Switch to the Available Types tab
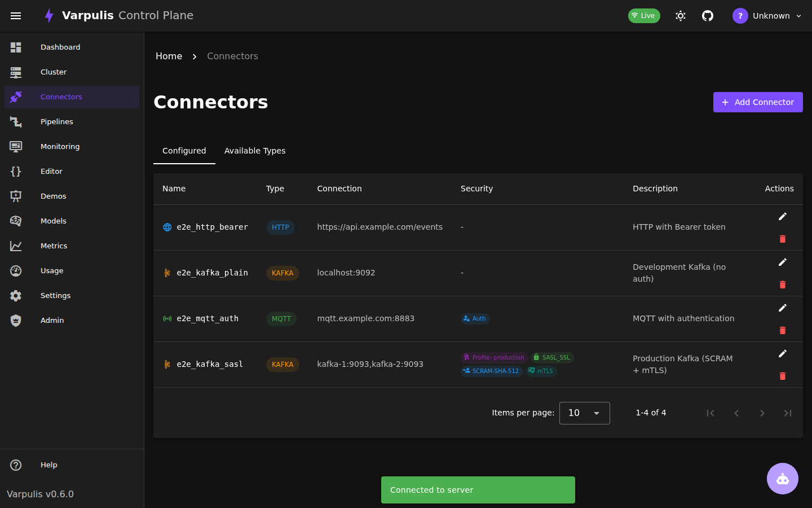The width and height of the screenshot is (812, 508). [255, 151]
